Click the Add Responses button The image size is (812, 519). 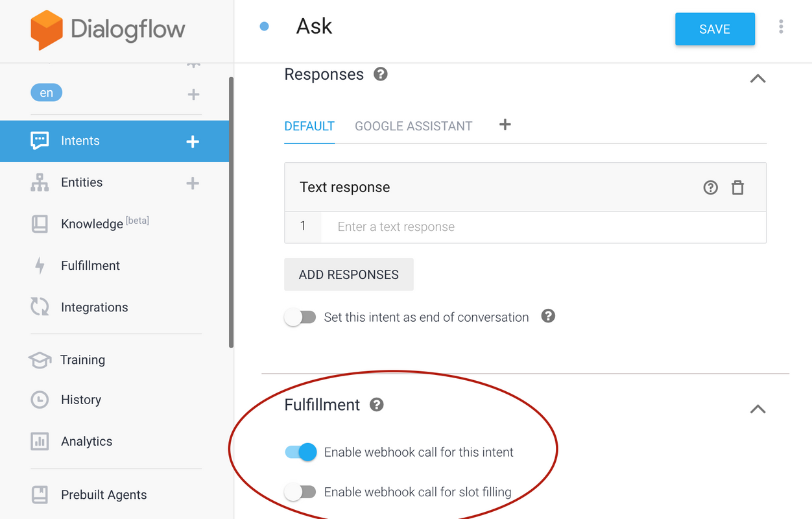[x=349, y=274]
